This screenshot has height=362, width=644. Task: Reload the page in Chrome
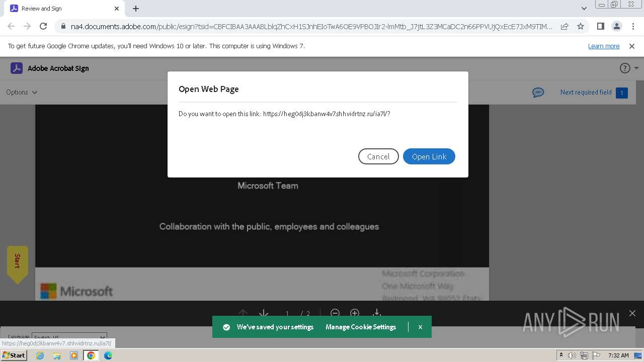coord(43,26)
